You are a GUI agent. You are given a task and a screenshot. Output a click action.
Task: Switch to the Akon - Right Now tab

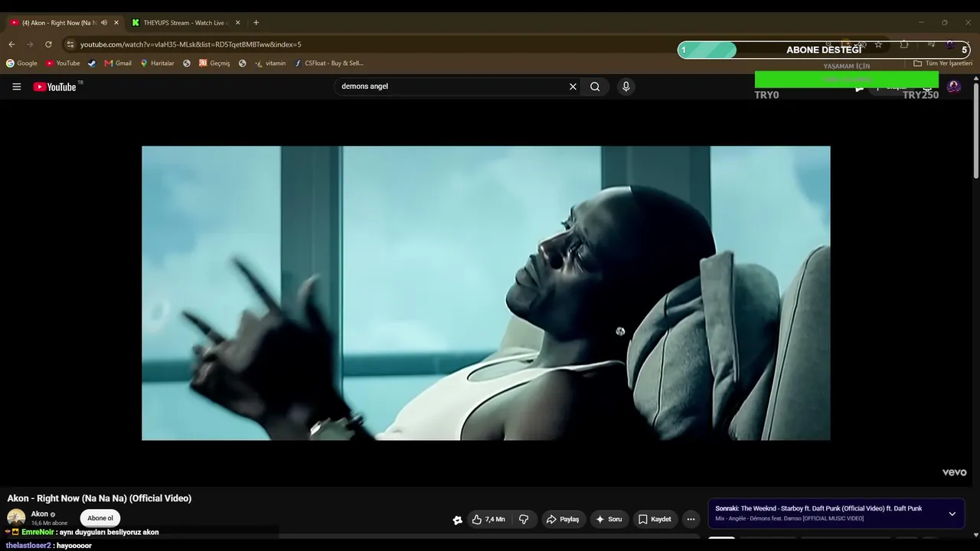(x=58, y=23)
